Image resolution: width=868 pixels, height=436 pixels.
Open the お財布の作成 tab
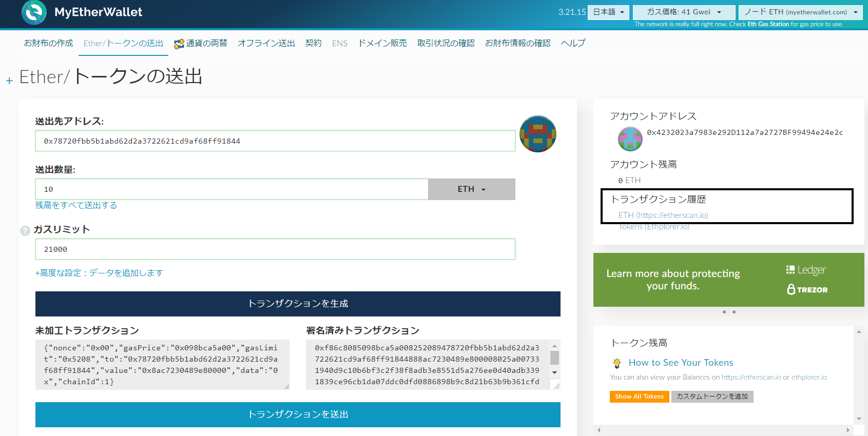49,43
